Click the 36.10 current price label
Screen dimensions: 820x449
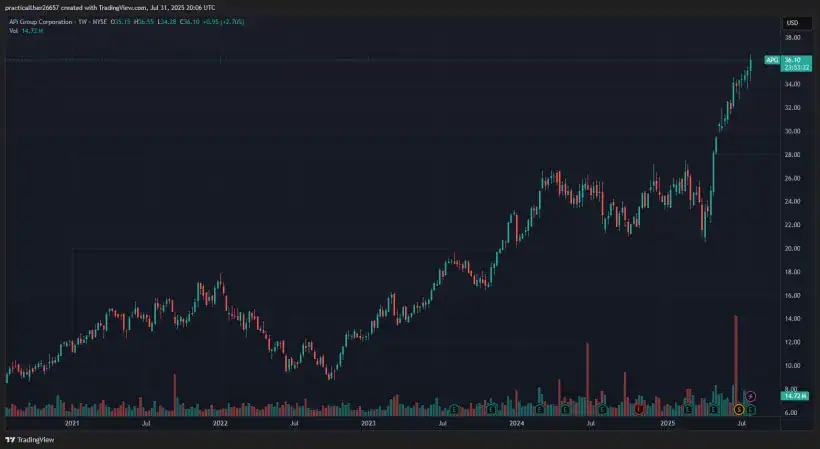click(793, 60)
